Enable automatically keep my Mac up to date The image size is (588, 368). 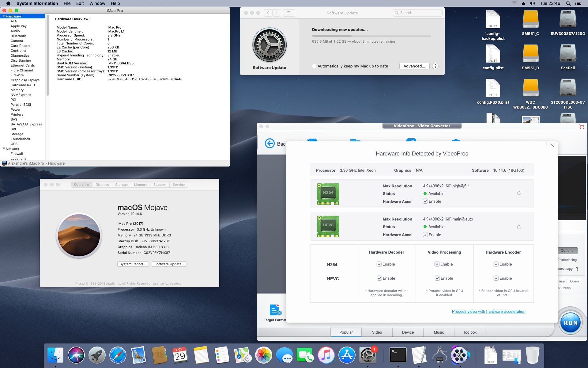[x=314, y=66]
